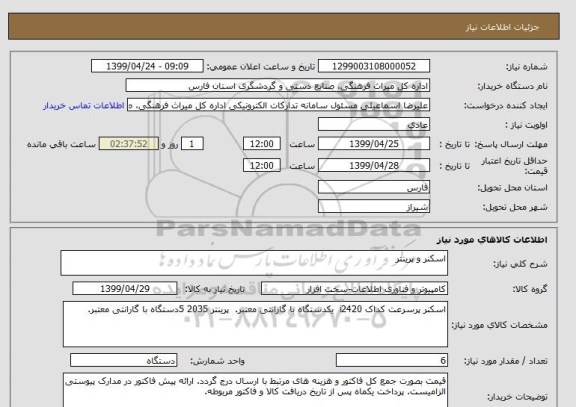Click the unit of measure field دستگاه
This screenshot has width=576, height=407.
(123, 360)
